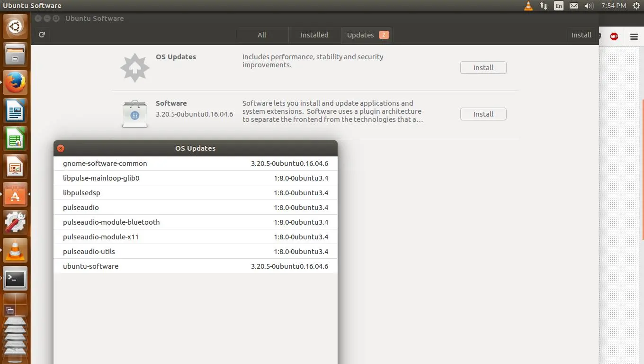Screen dimensions: 644x364
Task: Open the Terminal from the launcher
Action: [16, 278]
